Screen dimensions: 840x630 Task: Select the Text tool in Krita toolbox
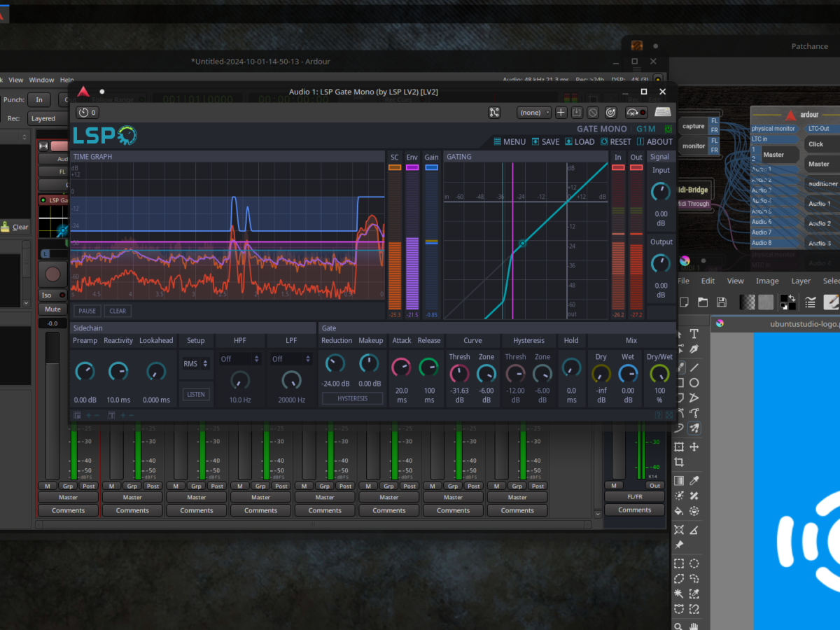(694, 334)
